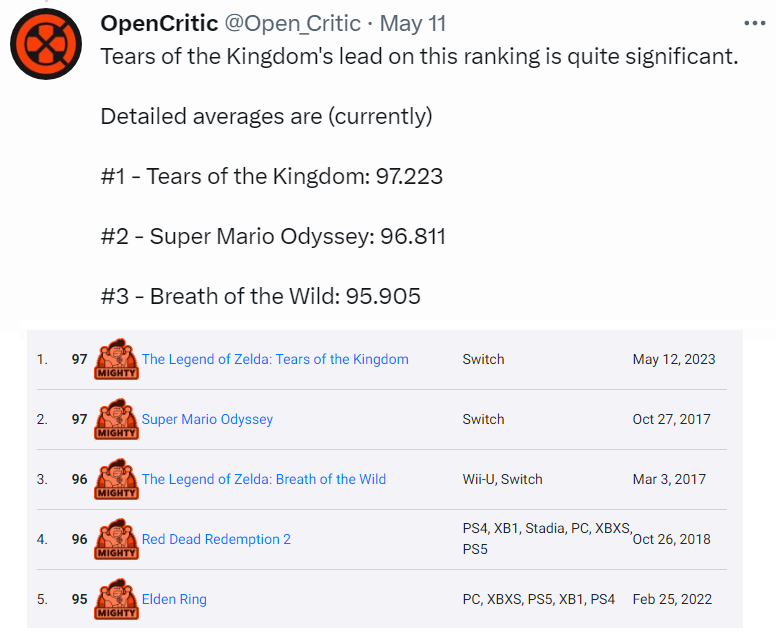Click the Mighty badge beside Red Dead Redemption 2
The width and height of the screenshot is (776, 644).
point(116,539)
